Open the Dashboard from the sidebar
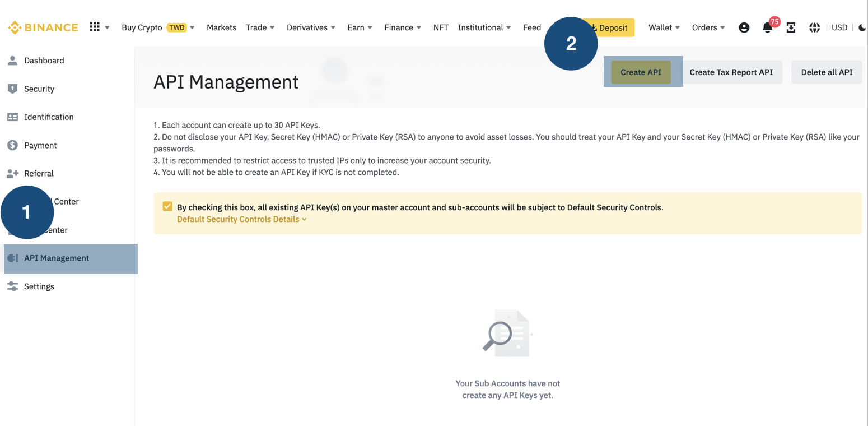This screenshot has width=868, height=426. [x=45, y=61]
